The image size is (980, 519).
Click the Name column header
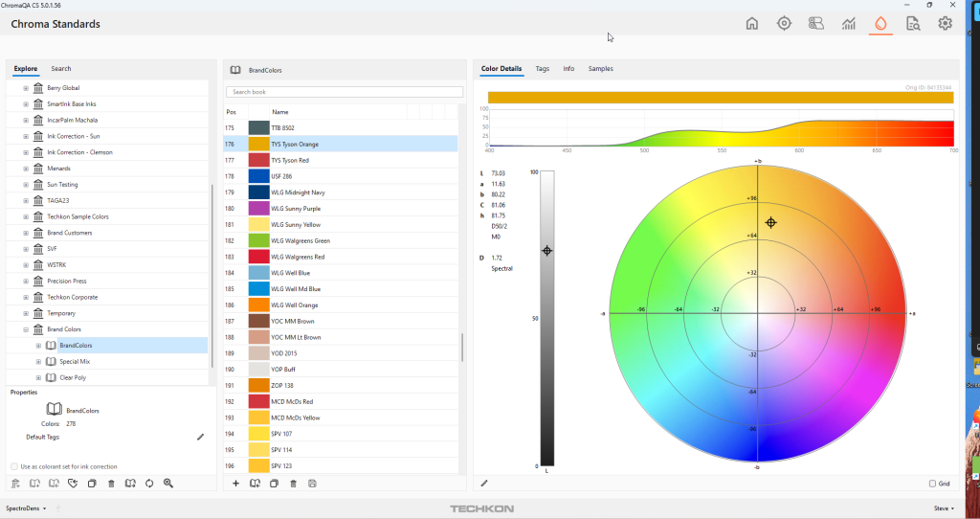[280, 112]
